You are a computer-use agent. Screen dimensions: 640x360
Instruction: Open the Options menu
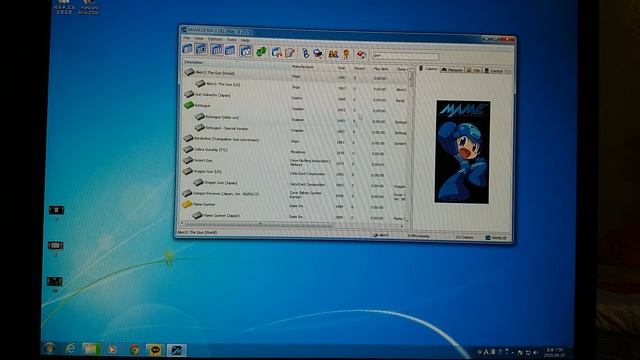(x=215, y=39)
